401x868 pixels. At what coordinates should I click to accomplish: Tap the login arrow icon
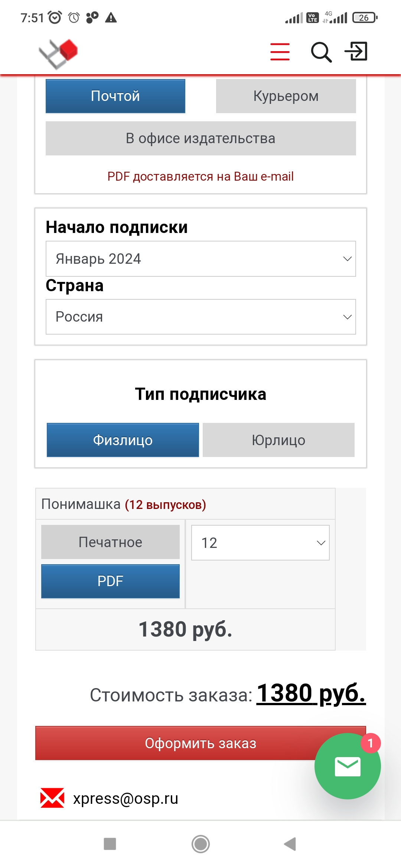tap(356, 51)
